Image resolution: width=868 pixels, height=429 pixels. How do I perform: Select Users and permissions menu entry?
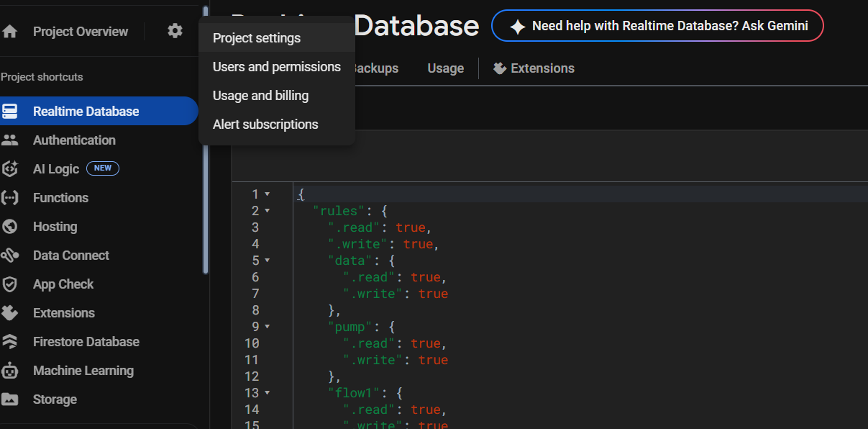276,67
